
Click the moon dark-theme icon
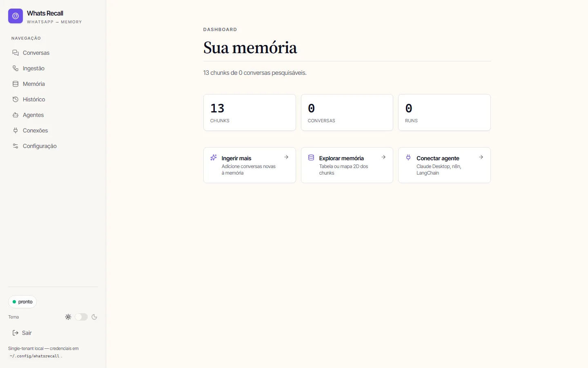point(94,317)
